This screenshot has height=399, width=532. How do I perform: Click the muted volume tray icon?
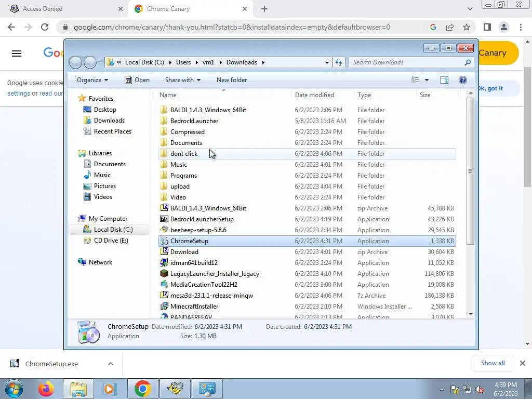[480, 390]
